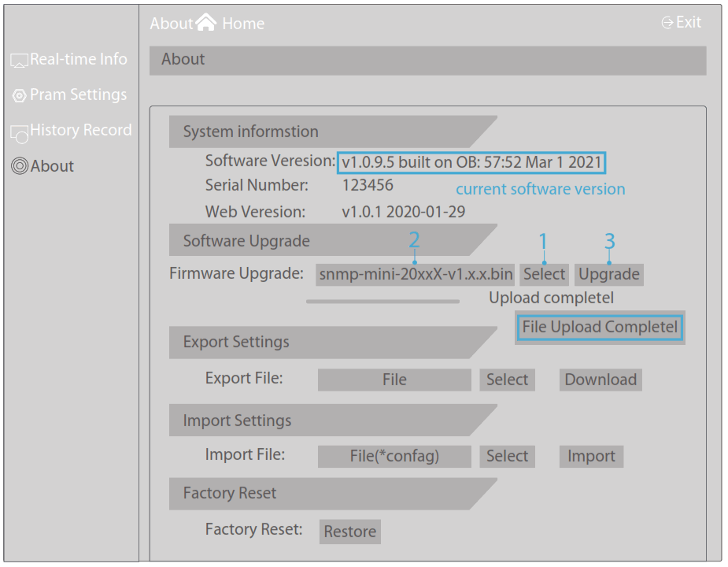Viewport: 728px width, 567px height.
Task: Click Import to load the config file
Action: click(591, 457)
